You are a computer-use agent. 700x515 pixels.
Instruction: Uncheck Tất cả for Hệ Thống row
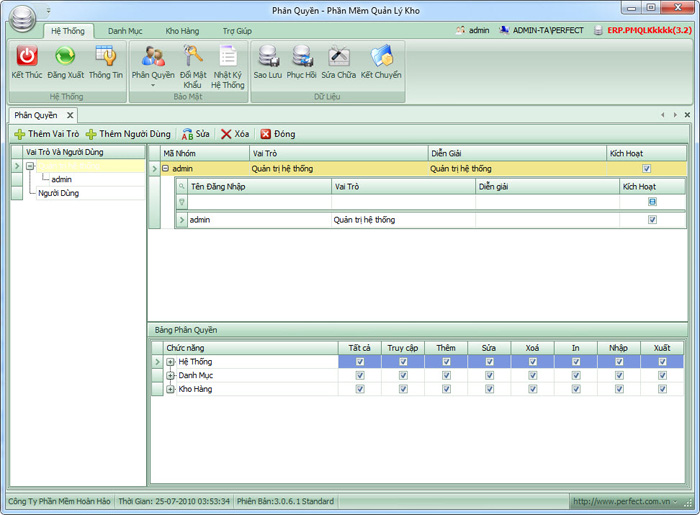(360, 362)
